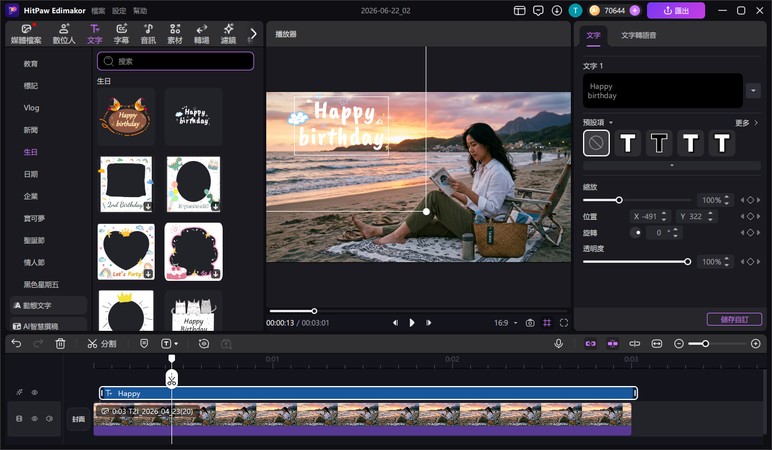Toggle the player grid guides
Image resolution: width=772 pixels, height=450 pixels.
tap(547, 323)
